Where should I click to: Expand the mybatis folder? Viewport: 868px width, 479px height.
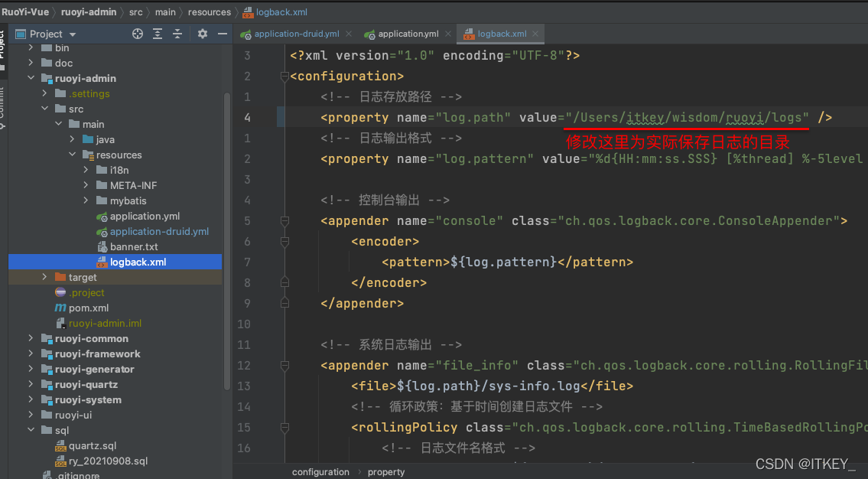[86, 200]
